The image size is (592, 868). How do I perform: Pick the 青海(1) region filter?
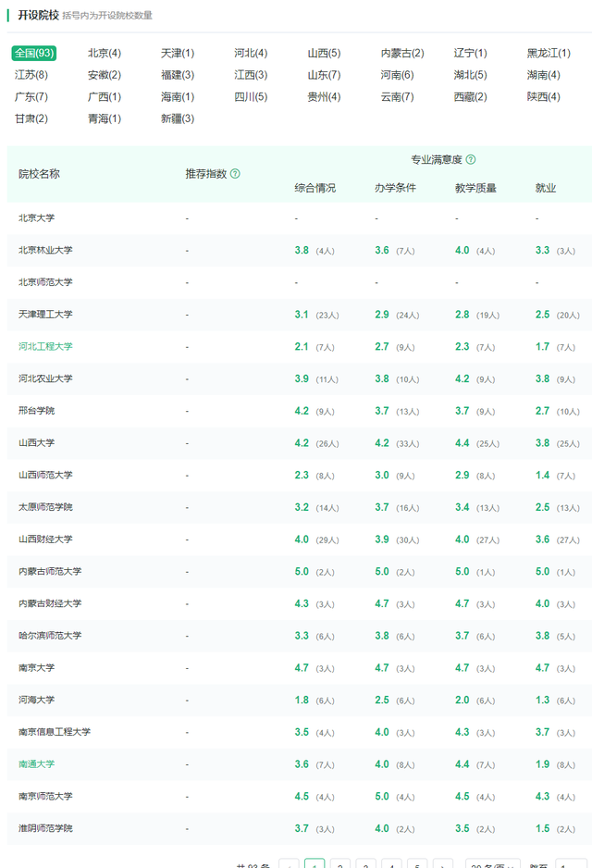tap(105, 118)
